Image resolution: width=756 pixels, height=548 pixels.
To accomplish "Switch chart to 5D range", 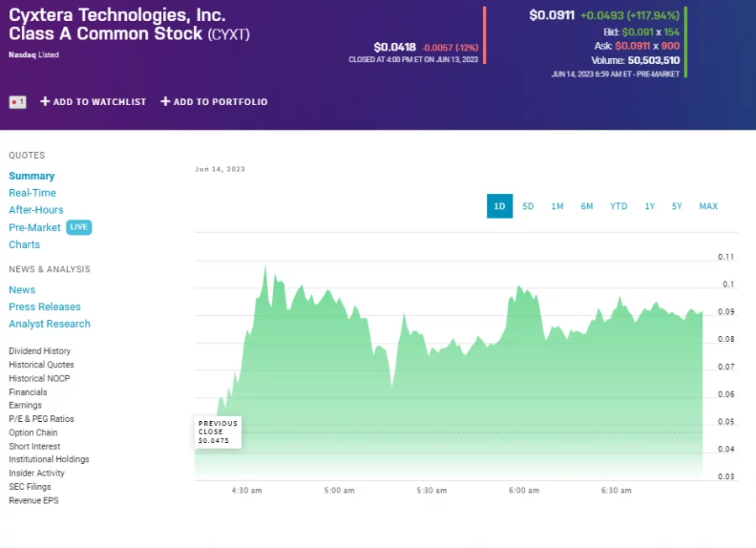I will click(x=528, y=206).
